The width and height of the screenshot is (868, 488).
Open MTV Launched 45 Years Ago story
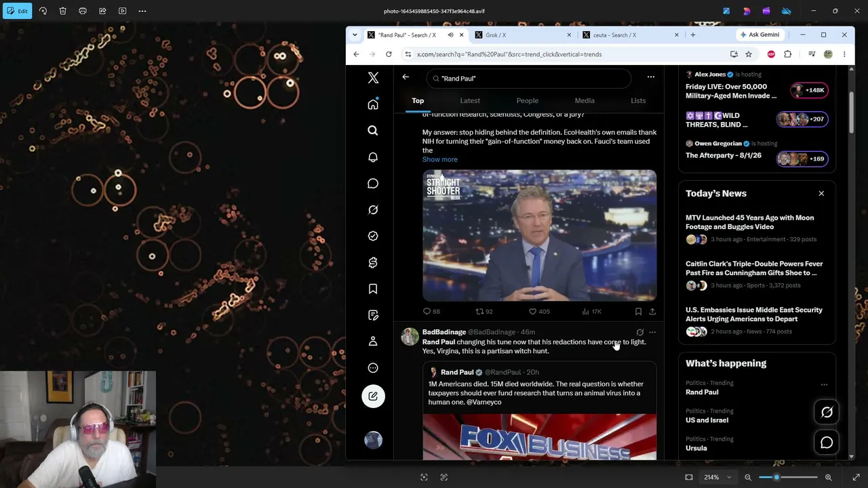(757, 228)
